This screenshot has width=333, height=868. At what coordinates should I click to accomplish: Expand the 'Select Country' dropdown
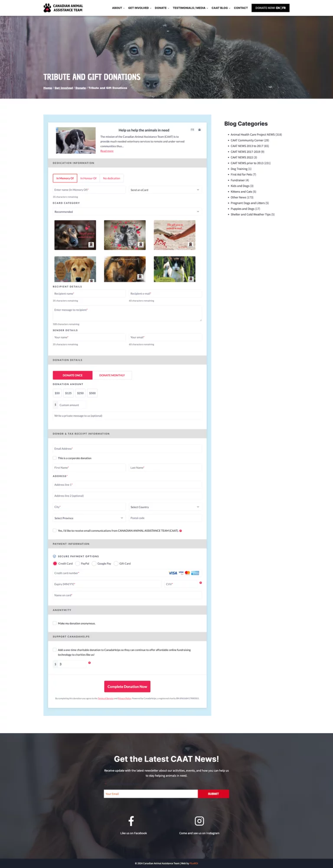[165, 507]
